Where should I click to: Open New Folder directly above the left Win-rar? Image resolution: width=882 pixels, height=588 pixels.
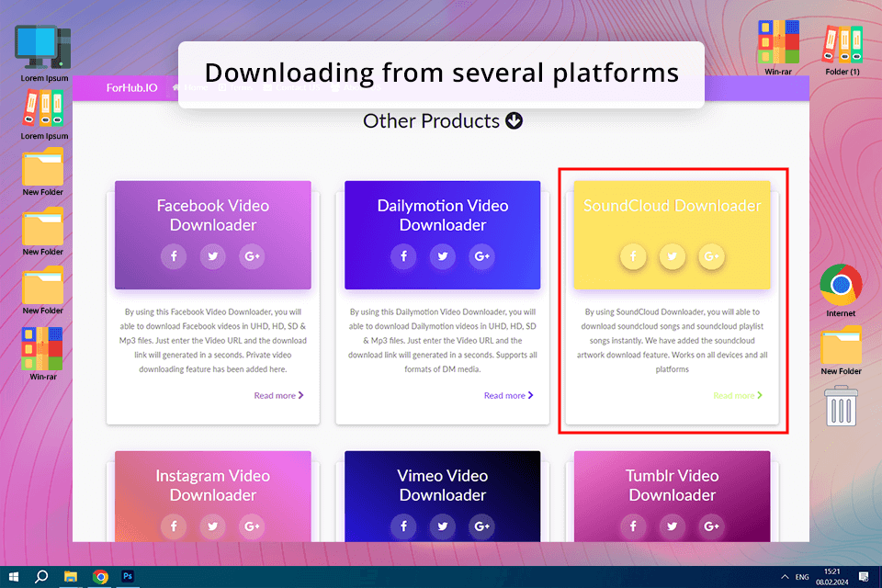coord(43,291)
